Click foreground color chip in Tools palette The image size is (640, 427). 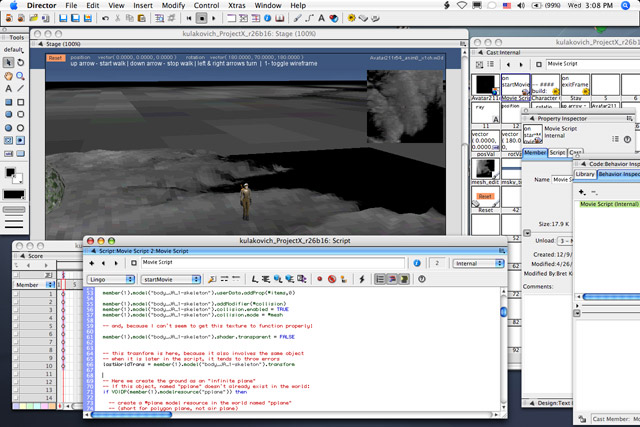click(10, 172)
